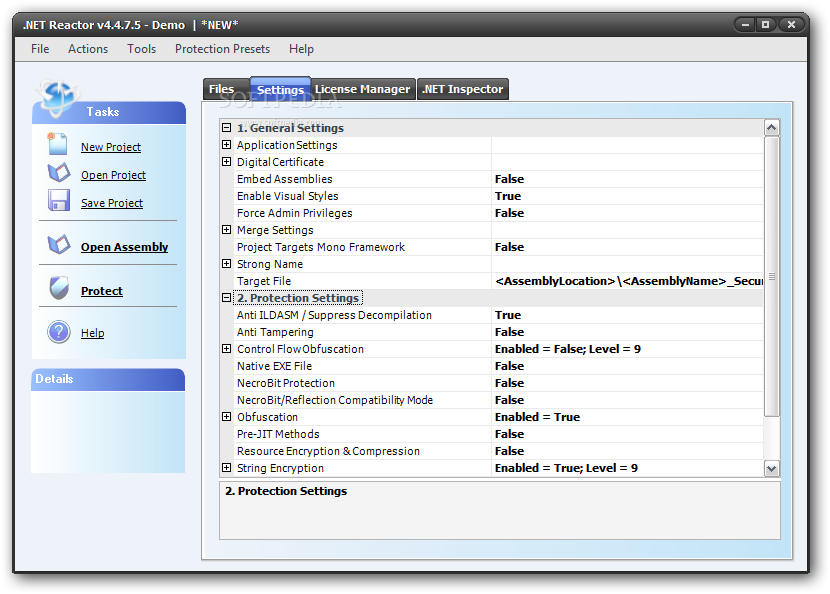
Task: Click the Protect shield icon
Action: [59, 288]
